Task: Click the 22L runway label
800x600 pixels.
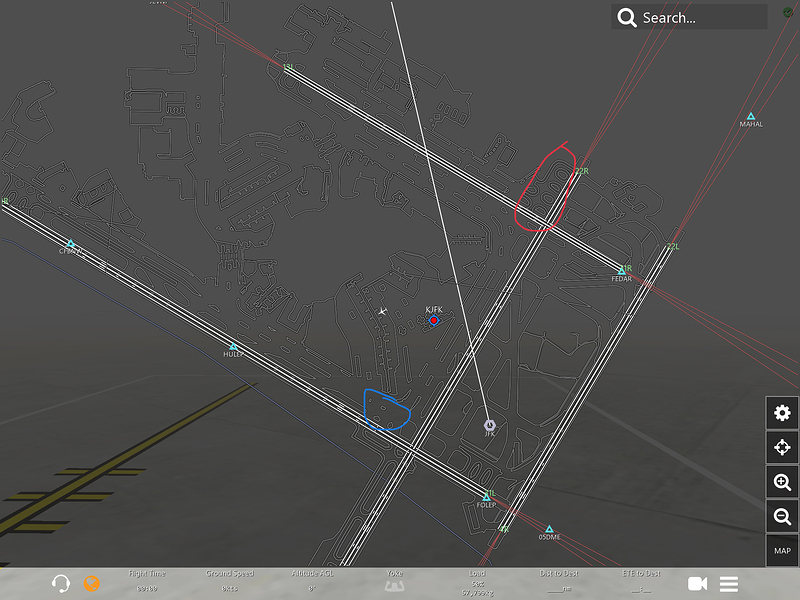Action: 673,246
